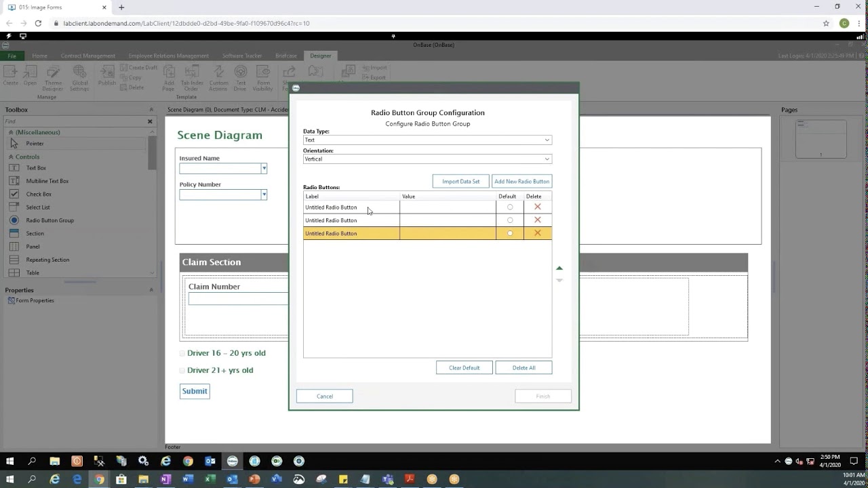Click the Publish icon in ribbon
The width and height of the screenshot is (868, 488).
pyautogui.click(x=107, y=76)
